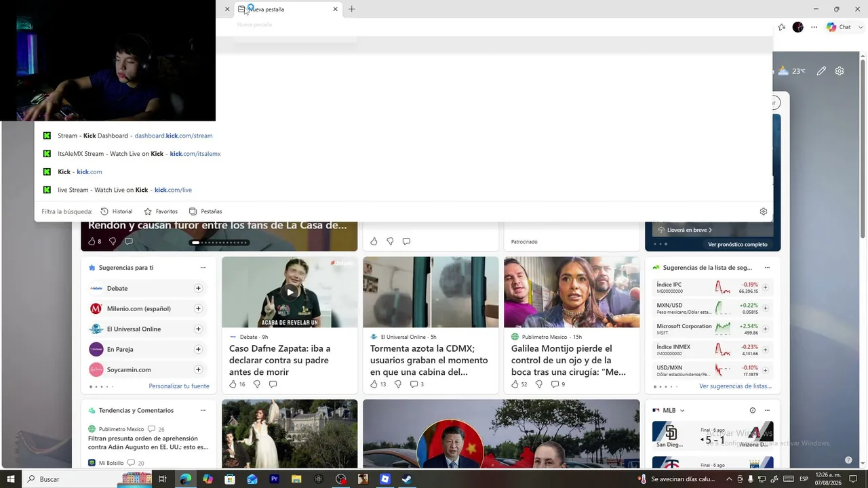The image size is (868, 488).
Task: Choose ItsAleMX Stream suggestion
Action: [403, 154]
